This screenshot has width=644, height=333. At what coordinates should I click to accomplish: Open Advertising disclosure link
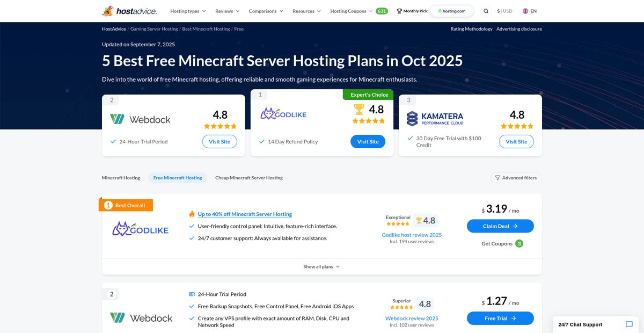click(519, 29)
